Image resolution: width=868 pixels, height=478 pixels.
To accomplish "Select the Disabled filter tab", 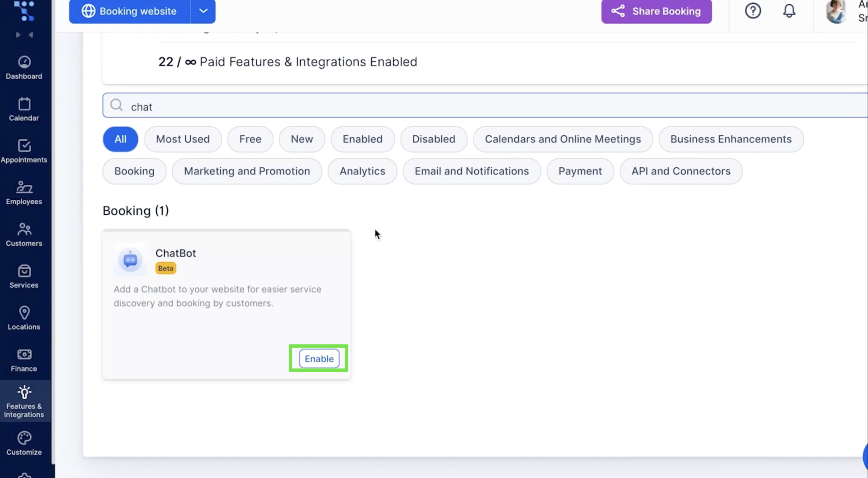I will click(433, 139).
